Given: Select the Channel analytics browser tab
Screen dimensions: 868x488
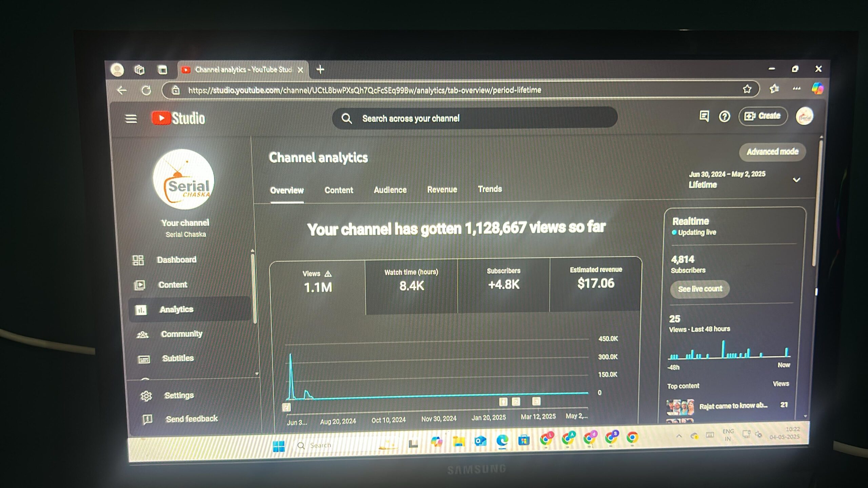Looking at the screenshot, I should (242, 70).
